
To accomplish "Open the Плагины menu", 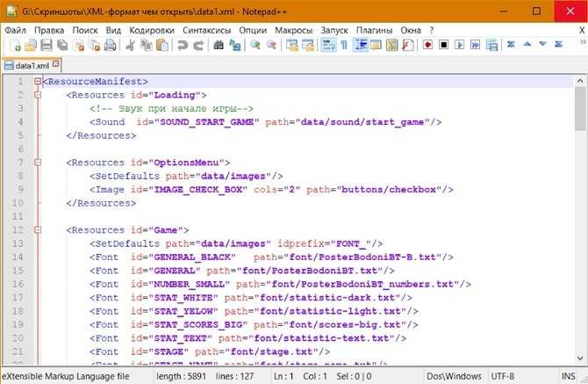I will pyautogui.click(x=374, y=30).
